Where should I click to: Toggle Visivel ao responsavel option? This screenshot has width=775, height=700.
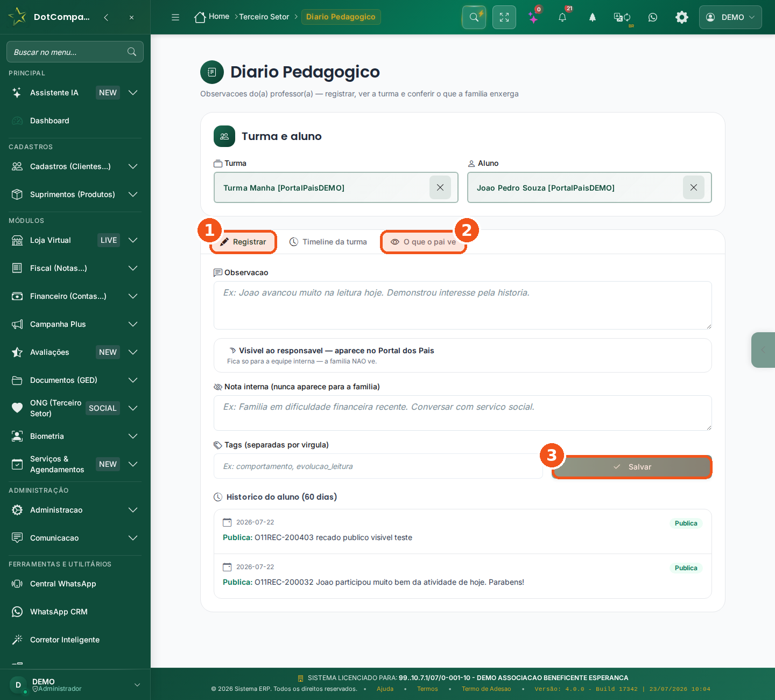(463, 355)
